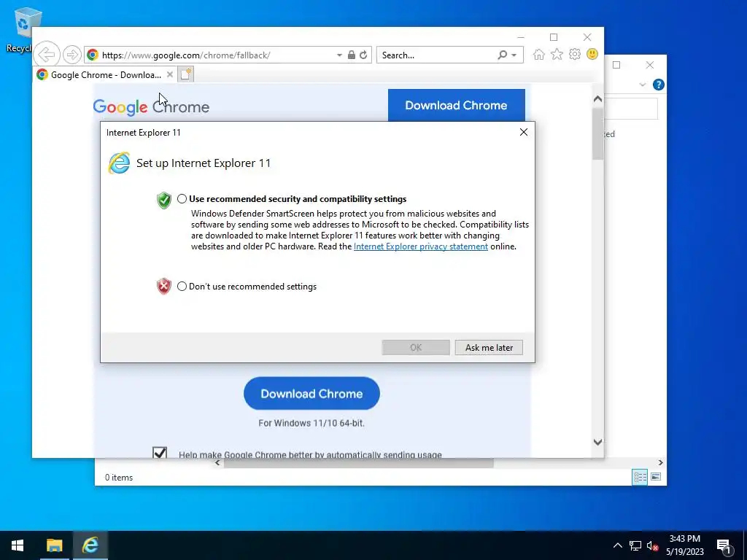
Task: Click the smiley feedback icon
Action: point(592,54)
